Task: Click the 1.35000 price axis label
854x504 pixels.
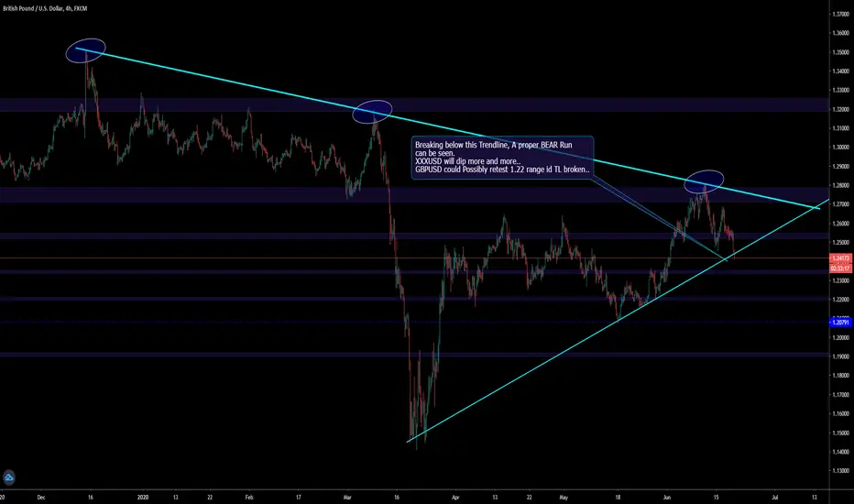Action: coord(841,52)
